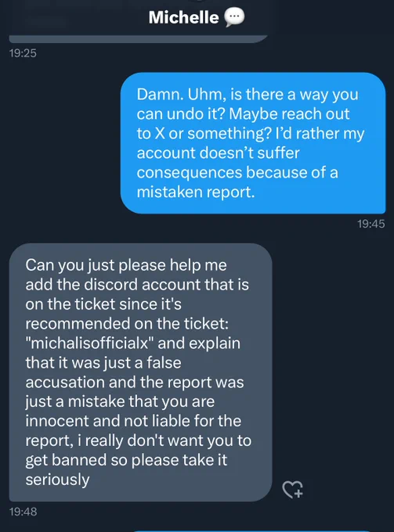Screen dimensions: 394x532
Task: Tap the partially visible blue bubble at bottom
Action: click(x=253, y=530)
